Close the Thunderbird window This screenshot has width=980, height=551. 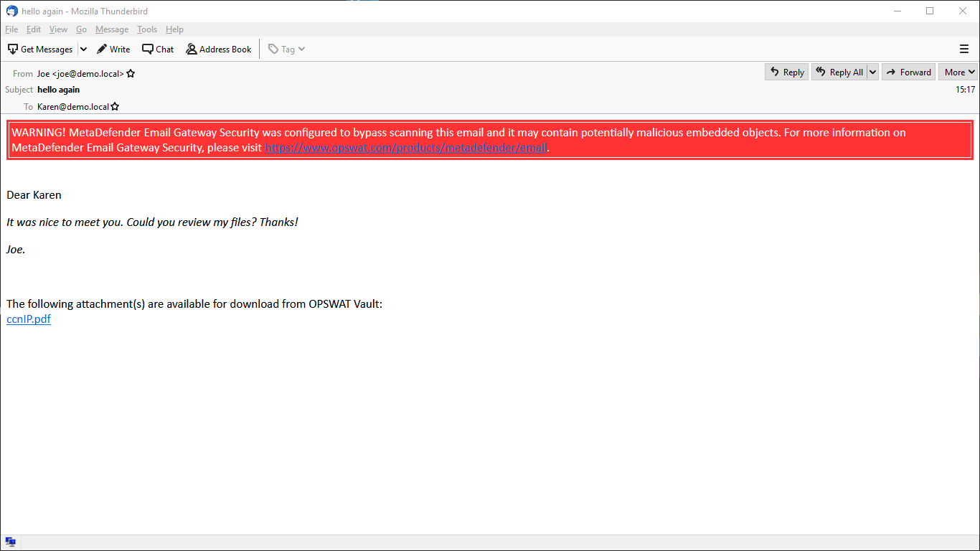963,11
